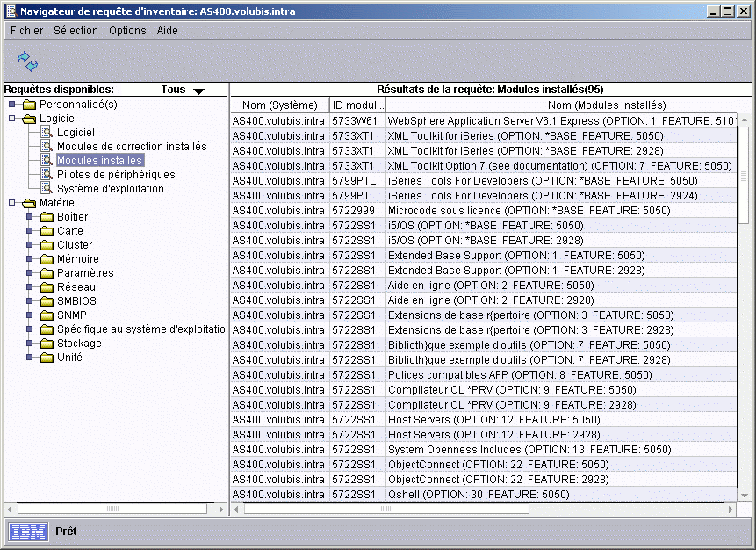
Task: Select the Modules de correction installés query
Action: point(132,146)
